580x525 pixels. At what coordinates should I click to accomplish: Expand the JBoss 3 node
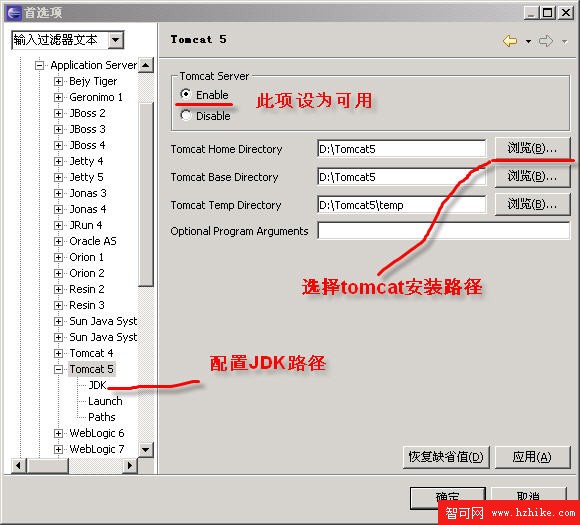pos(58,129)
